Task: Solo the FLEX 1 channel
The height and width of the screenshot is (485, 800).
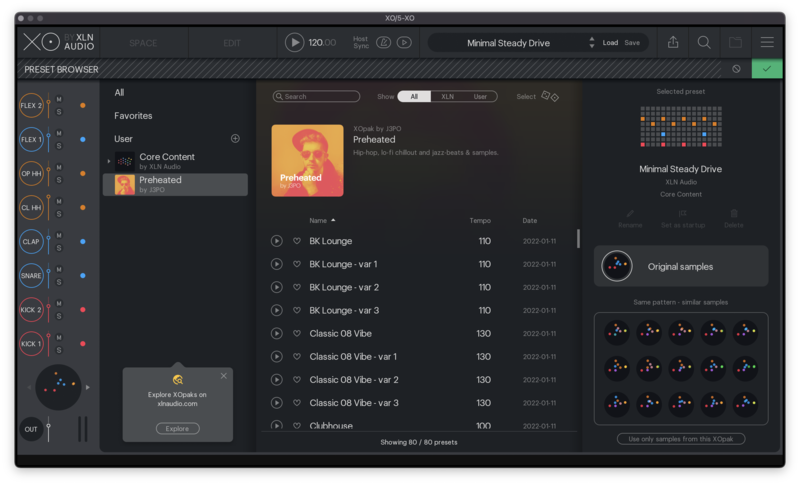Action: click(x=59, y=146)
